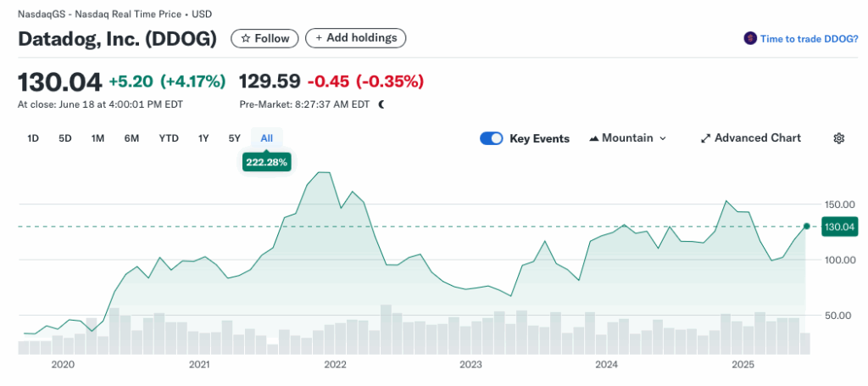Click the expand arrows icon for Advanced Chart
868x386 pixels.
point(705,138)
